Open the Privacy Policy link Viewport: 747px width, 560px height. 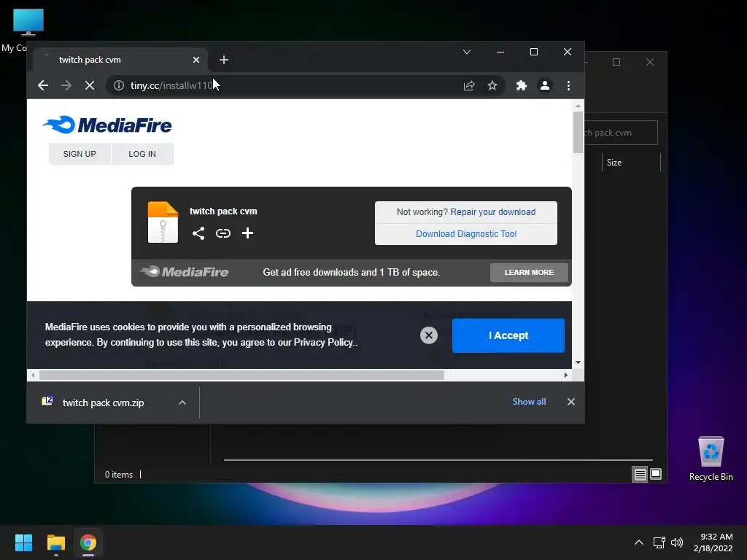point(323,343)
